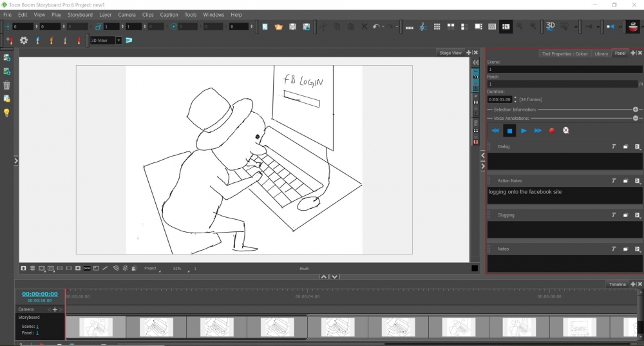Toggle camera mask in Stage View status bar
Image resolution: width=644 pixels, height=346 pixels.
click(x=78, y=268)
